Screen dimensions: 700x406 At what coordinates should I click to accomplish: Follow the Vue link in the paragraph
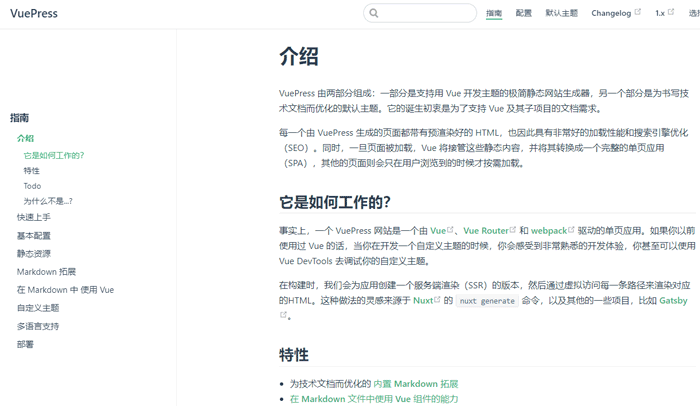click(438, 230)
